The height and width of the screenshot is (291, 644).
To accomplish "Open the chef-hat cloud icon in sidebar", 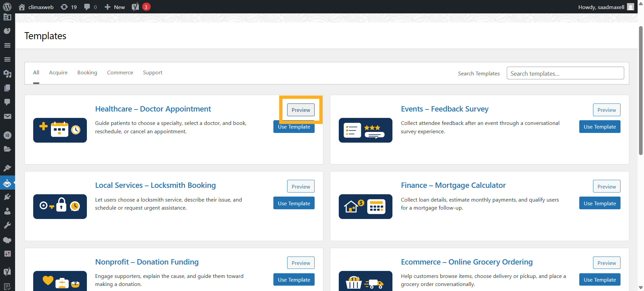I will [7, 240].
